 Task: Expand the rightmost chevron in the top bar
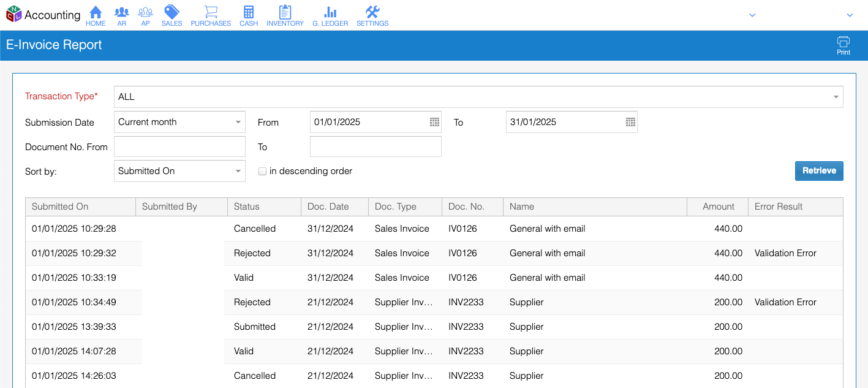point(850,15)
